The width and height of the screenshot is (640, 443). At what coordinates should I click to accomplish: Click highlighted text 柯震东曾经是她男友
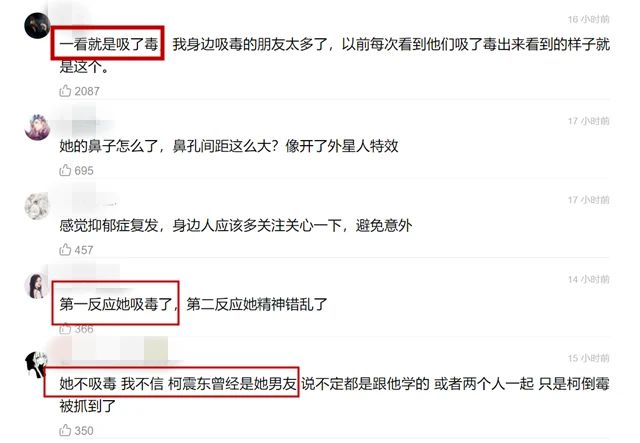pyautogui.click(x=232, y=384)
